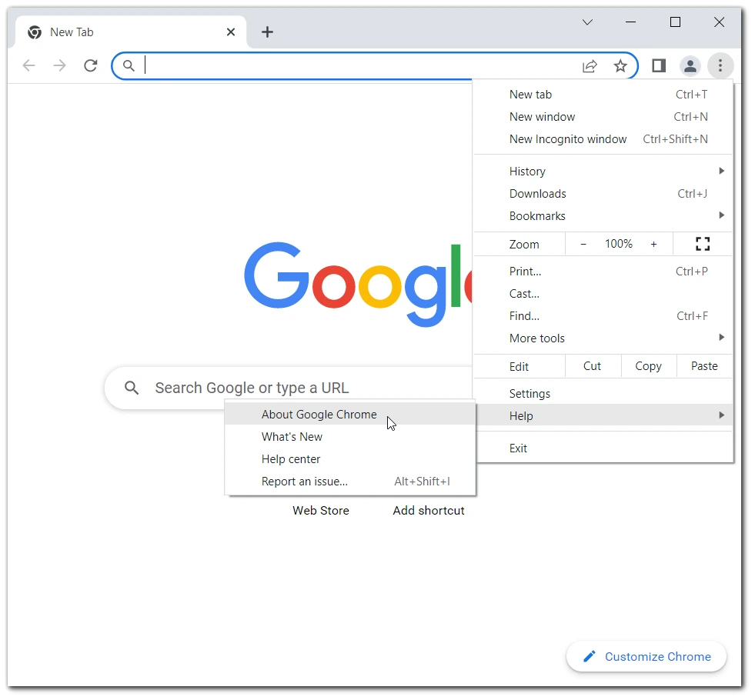Open a New Incognito window
This screenshot has height=700, width=755.
(603, 139)
